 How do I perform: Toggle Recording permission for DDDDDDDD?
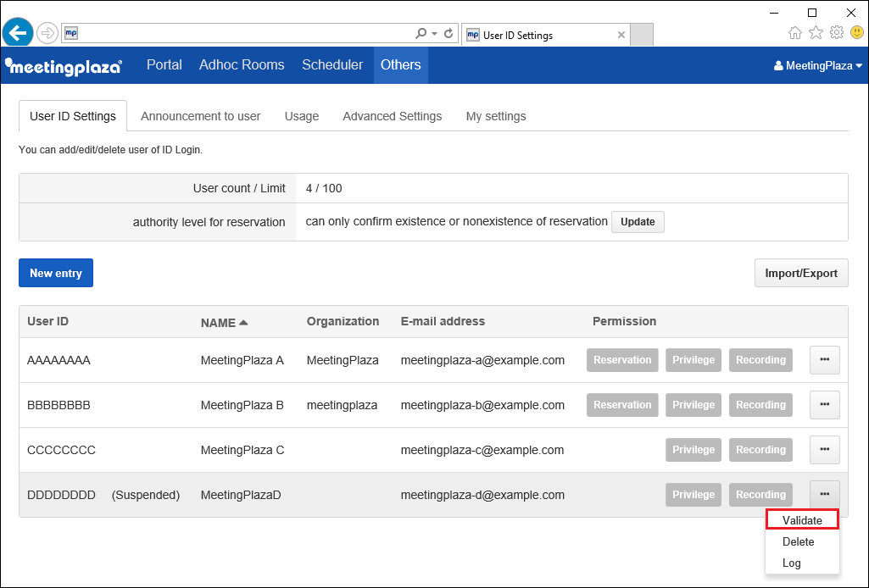coord(760,495)
